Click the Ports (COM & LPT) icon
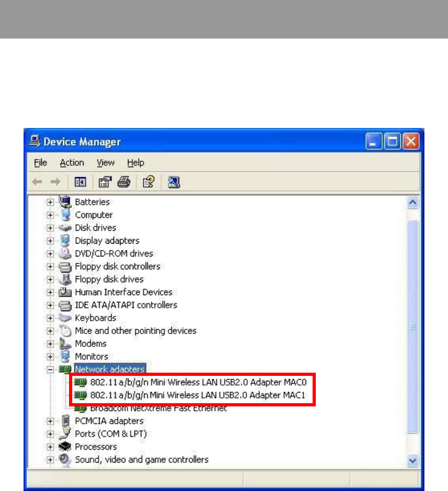 click(65, 434)
